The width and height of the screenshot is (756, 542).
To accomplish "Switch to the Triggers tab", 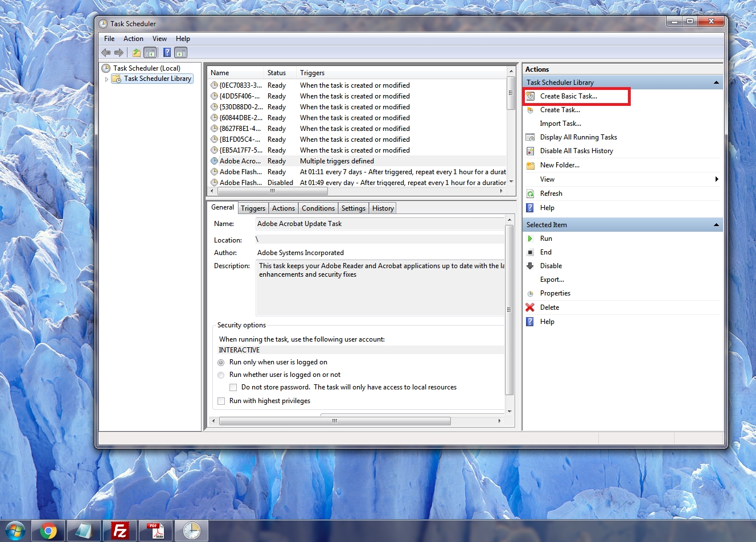I will coord(253,208).
